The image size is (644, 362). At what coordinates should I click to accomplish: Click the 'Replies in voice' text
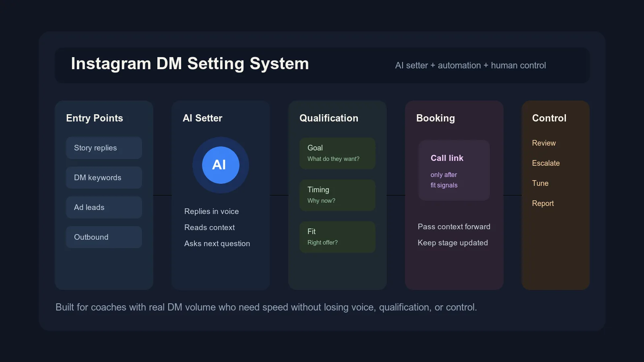pyautogui.click(x=212, y=211)
